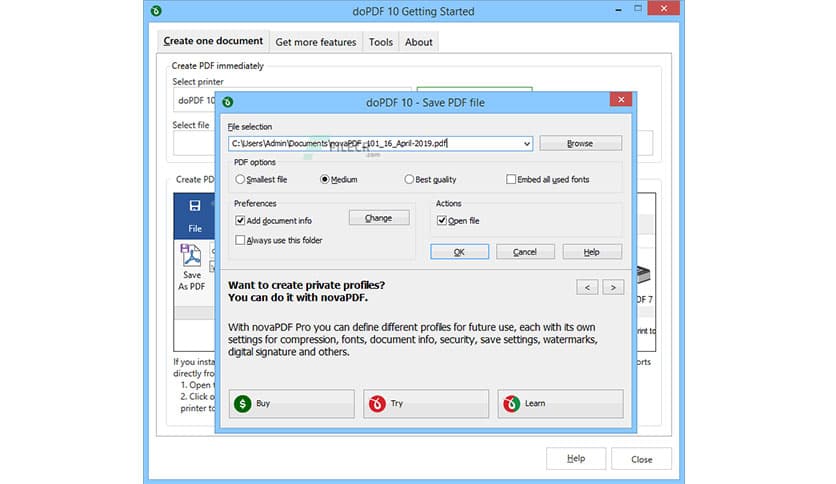Click the Buy button dollar icon

(x=243, y=404)
